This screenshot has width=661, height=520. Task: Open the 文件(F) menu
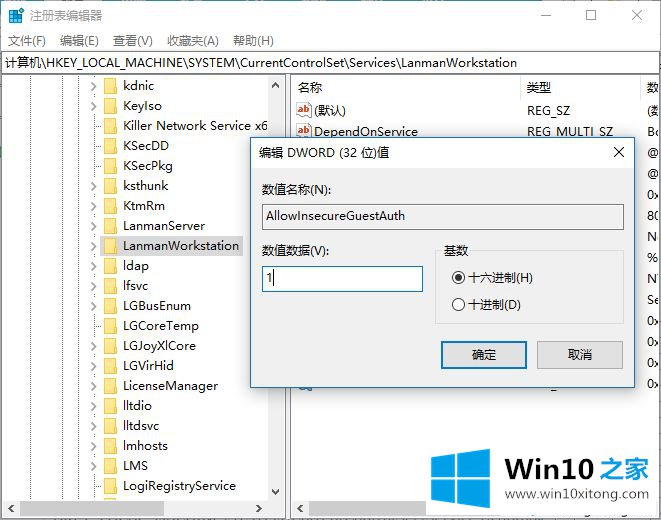(27, 41)
